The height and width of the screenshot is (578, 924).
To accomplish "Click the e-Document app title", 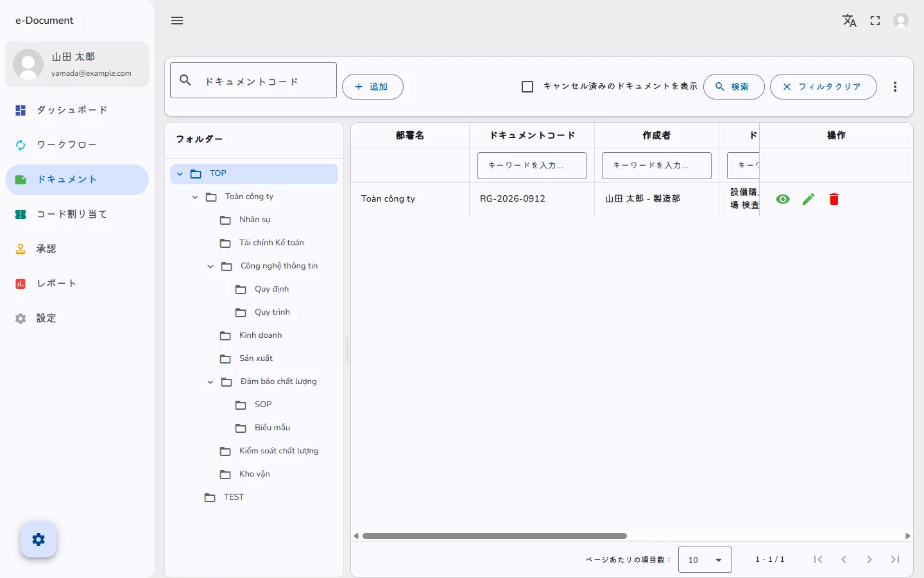I will pos(44,21).
